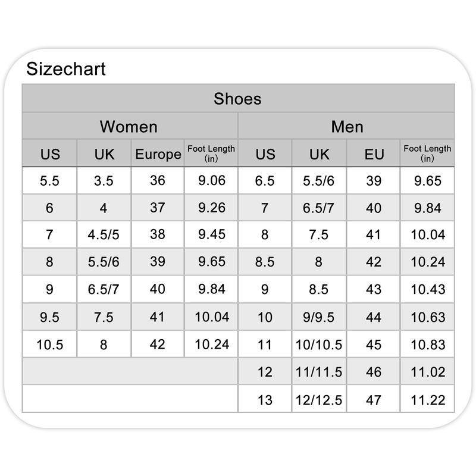Image resolution: width=476 pixels, height=476 pixels.
Task: Click the Sizechart title text
Action: (66, 69)
